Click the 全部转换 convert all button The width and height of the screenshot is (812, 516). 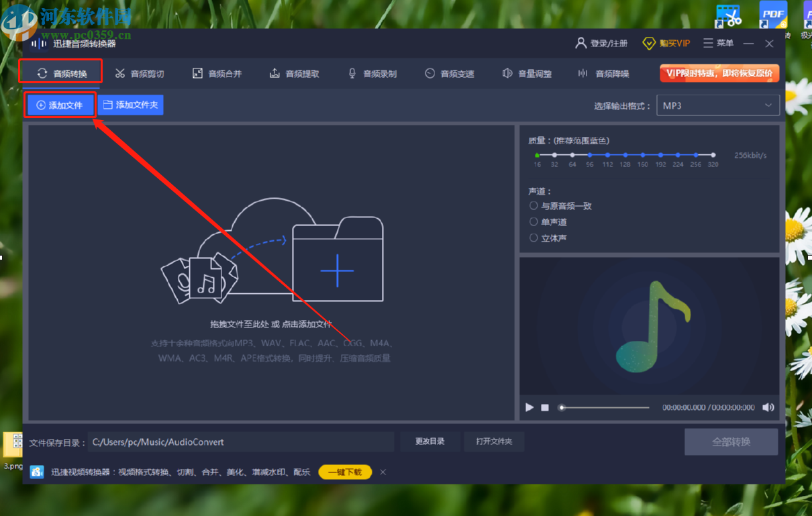(x=731, y=442)
